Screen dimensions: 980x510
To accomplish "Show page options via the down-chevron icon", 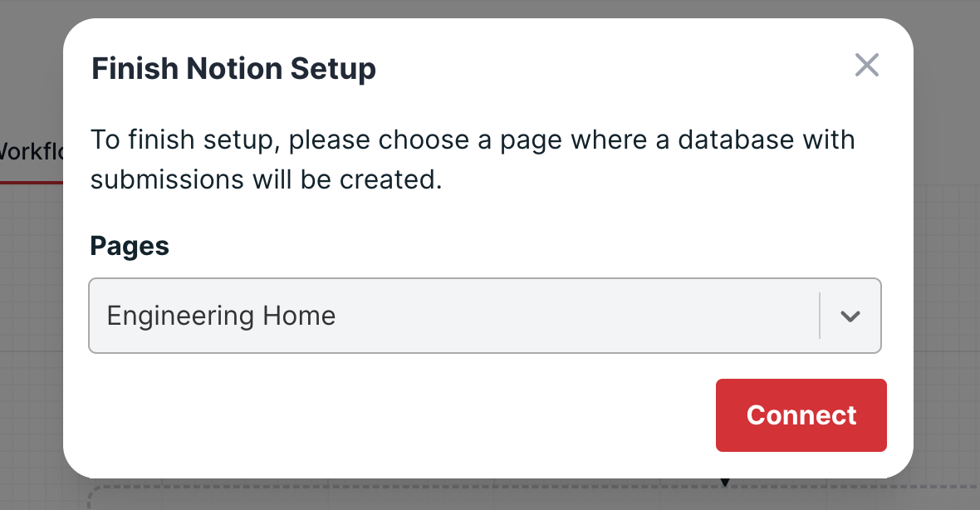I will point(850,316).
